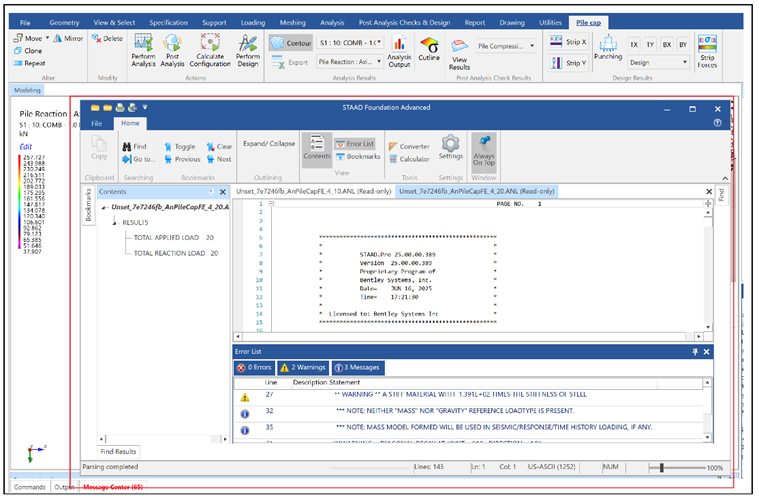This screenshot has height=501, width=759.
Task: Open the Geometry ribbon tab
Action: pos(64,23)
